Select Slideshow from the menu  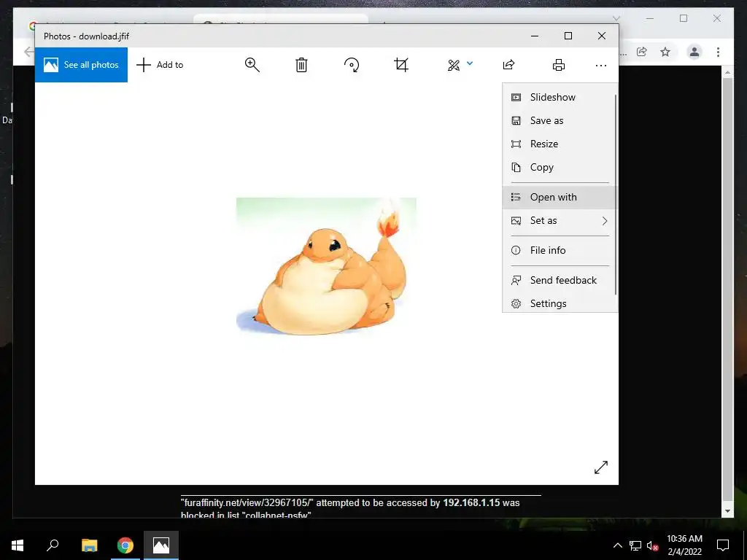click(x=560, y=97)
